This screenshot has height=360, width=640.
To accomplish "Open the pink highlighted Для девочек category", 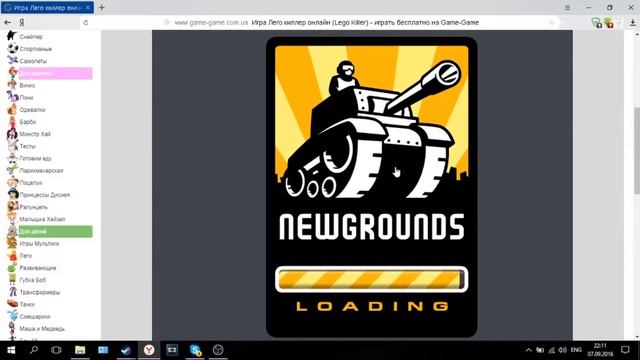I will coord(55,73).
